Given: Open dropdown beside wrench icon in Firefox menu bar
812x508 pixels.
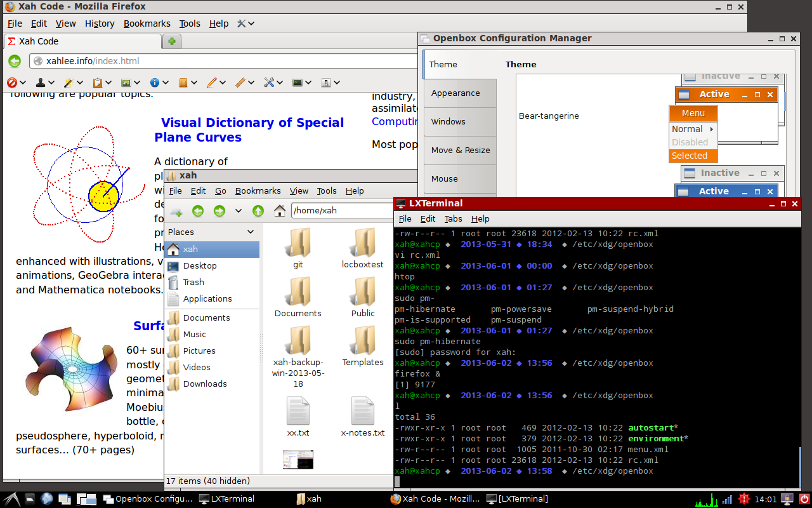Looking at the screenshot, I should (x=251, y=23).
